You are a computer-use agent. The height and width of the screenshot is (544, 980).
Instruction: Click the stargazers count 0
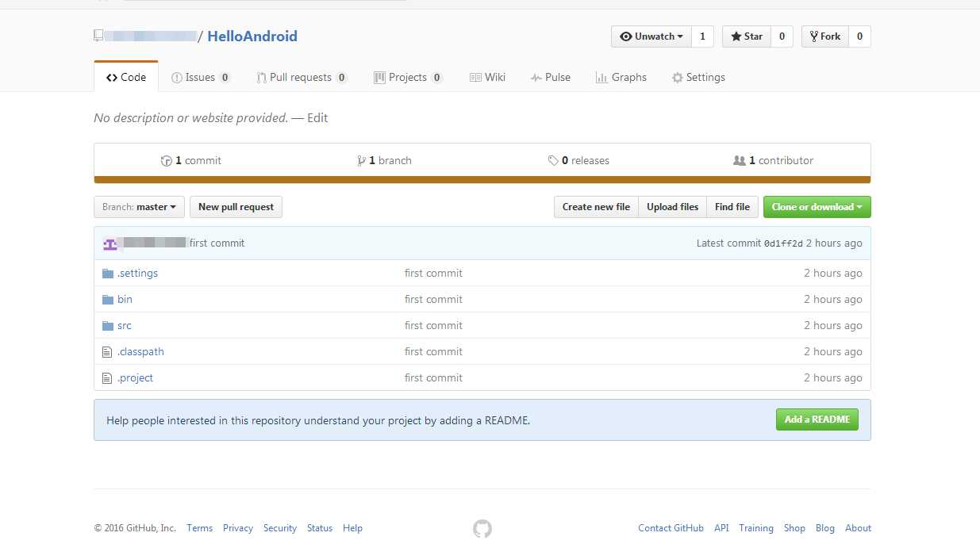(782, 36)
